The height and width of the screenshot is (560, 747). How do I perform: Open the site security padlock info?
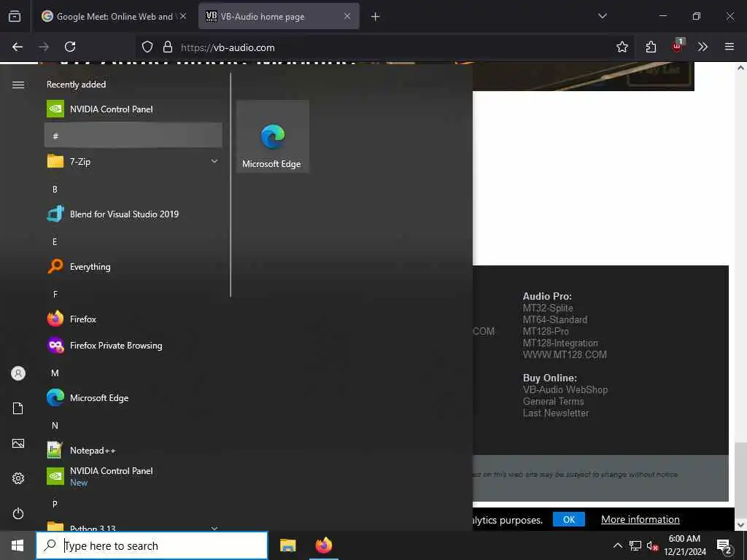point(167,47)
